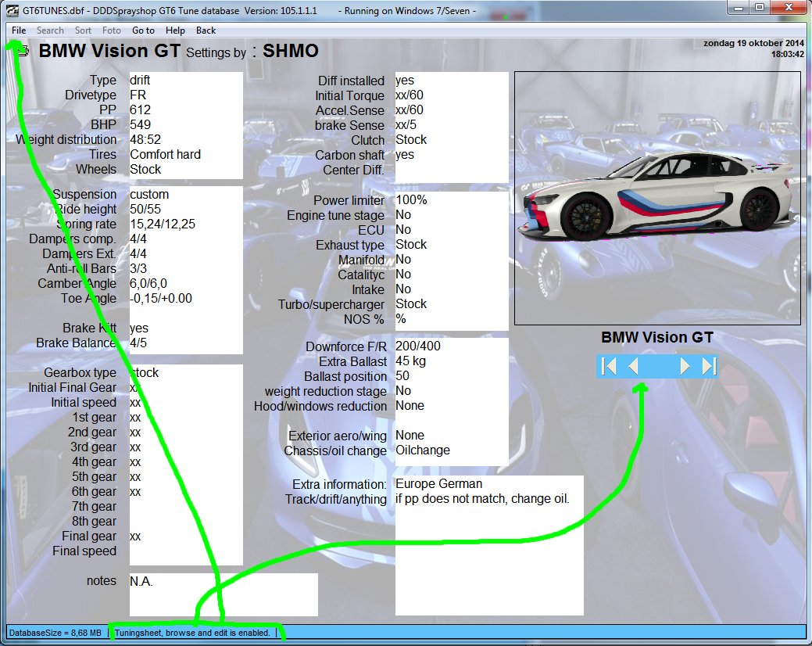
Task: Open the File menu
Action: (x=19, y=31)
